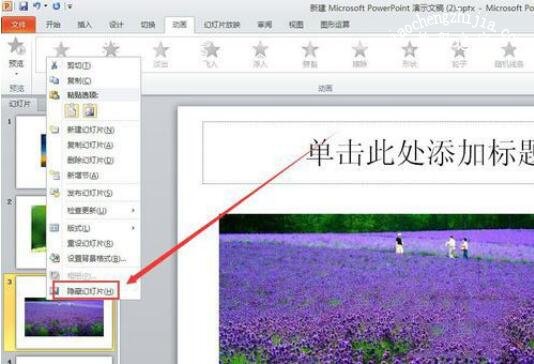Open 设置背景格式(B)... format background entry
Screen dimensions: 534x364
point(93,258)
